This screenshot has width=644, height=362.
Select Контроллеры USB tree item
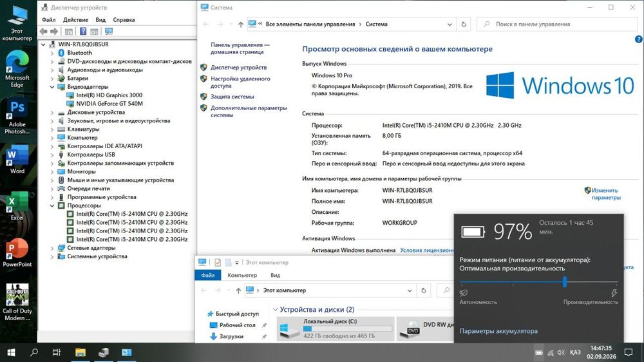click(91, 155)
